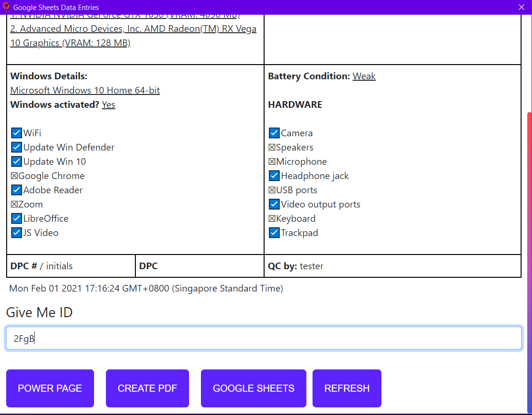The width and height of the screenshot is (532, 415).
Task: Click the Microsoft Windows 10 Home 64-bit link
Action: (85, 90)
